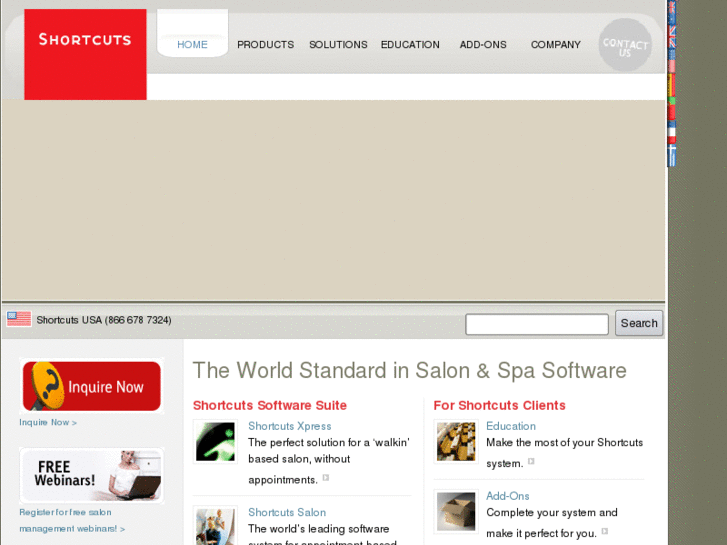Click the Add-Ons cardboard box icon
This screenshot has width=727, height=545.
(456, 512)
